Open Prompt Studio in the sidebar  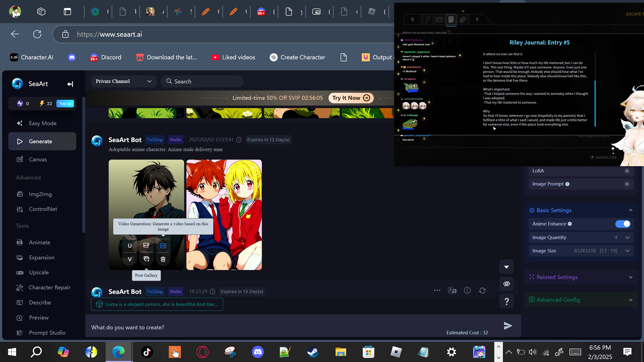coord(42,333)
